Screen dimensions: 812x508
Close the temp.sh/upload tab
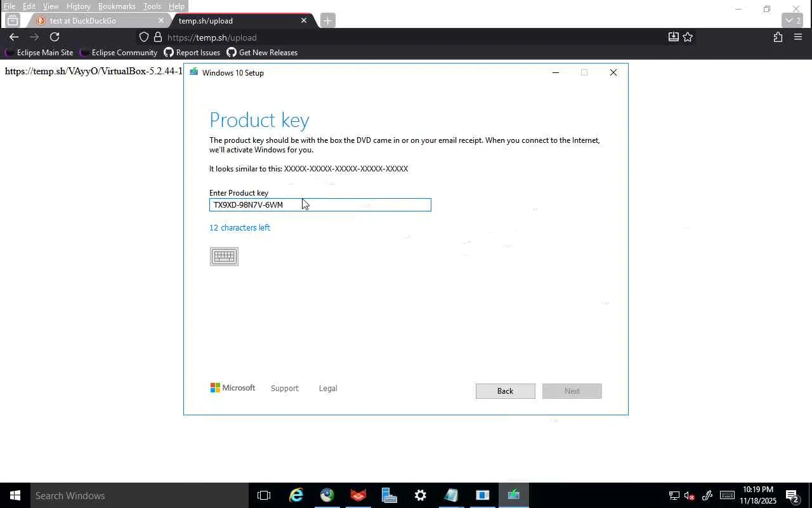(304, 21)
